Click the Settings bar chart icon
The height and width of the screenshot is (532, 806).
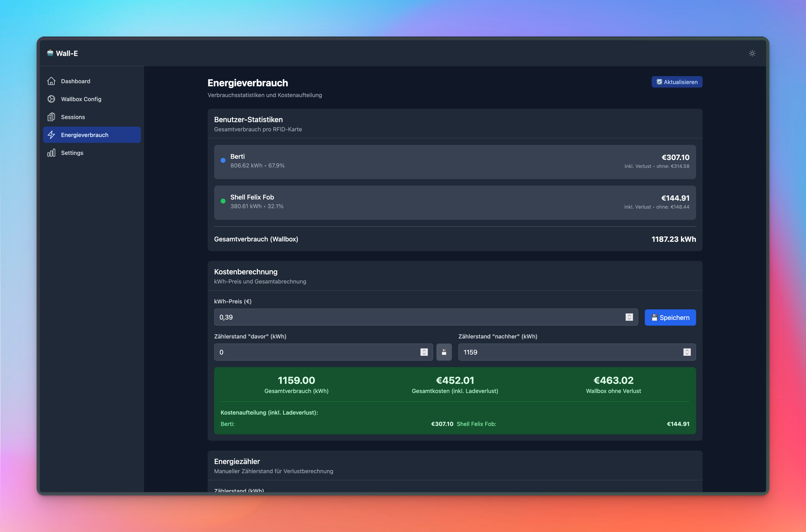51,153
